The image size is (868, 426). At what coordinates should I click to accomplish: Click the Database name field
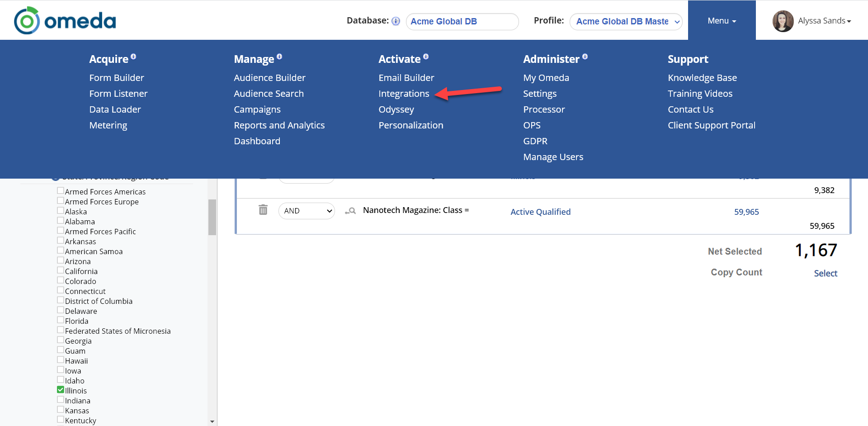(462, 21)
